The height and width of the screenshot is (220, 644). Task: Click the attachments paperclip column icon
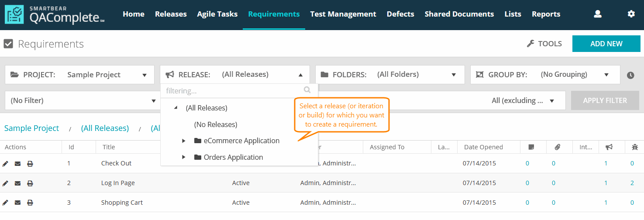pyautogui.click(x=558, y=148)
